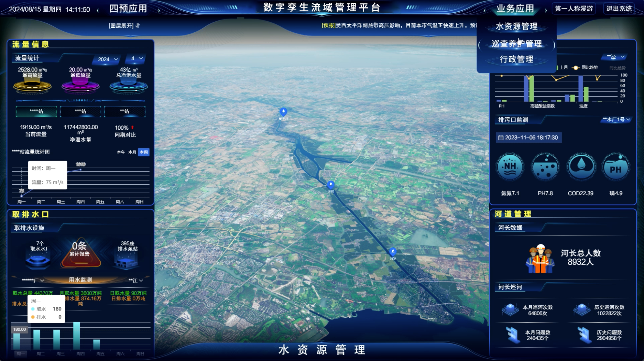This screenshot has height=361, width=644.
Task: Click the blue total discharge gauge icon
Action: pos(129,86)
